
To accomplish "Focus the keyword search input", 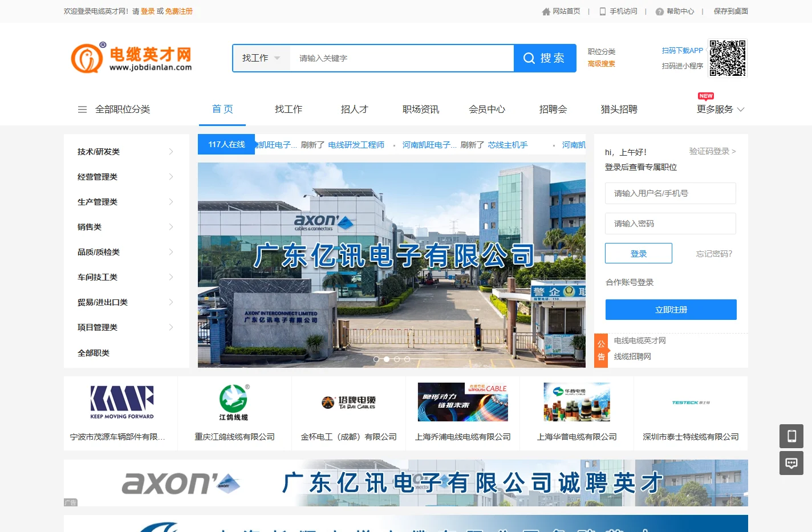I will point(402,58).
